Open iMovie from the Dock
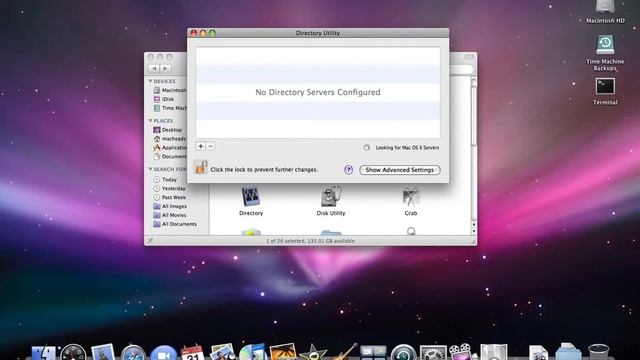Screen dimensions: 640x360 [313, 353]
